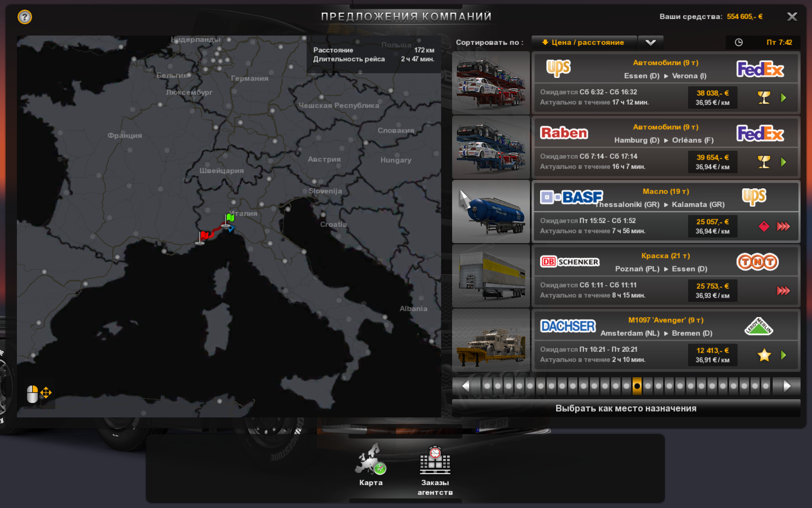Click red diamond hazard icon on Масло job
Viewport: 812px width, 508px height.
tap(764, 226)
